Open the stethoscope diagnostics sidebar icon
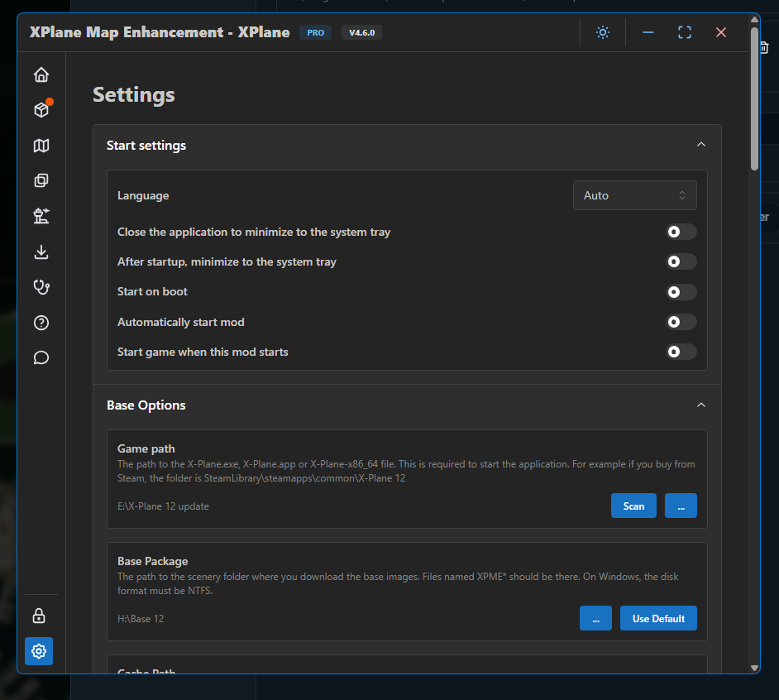This screenshot has height=700, width=779. [41, 287]
